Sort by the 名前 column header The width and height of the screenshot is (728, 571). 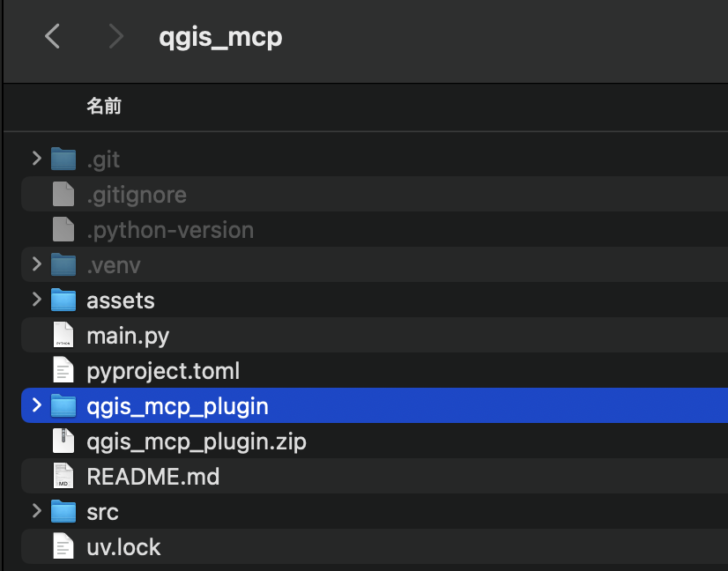point(104,107)
